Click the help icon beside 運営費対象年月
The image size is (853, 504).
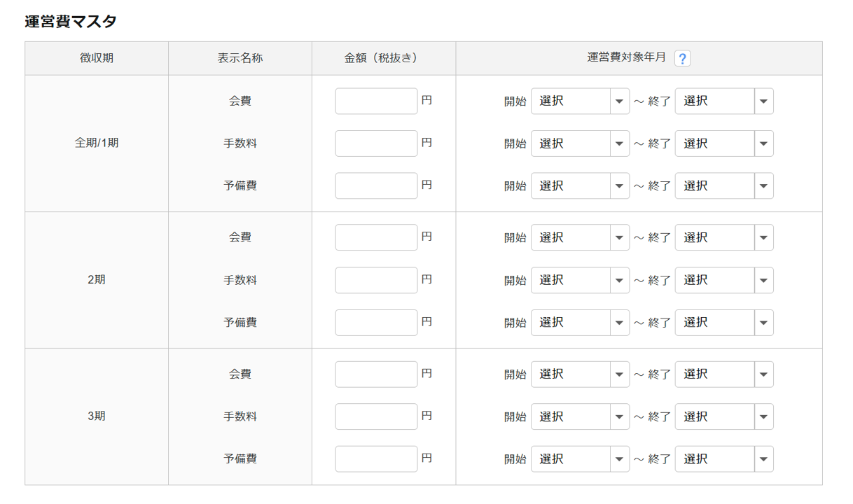(x=682, y=59)
